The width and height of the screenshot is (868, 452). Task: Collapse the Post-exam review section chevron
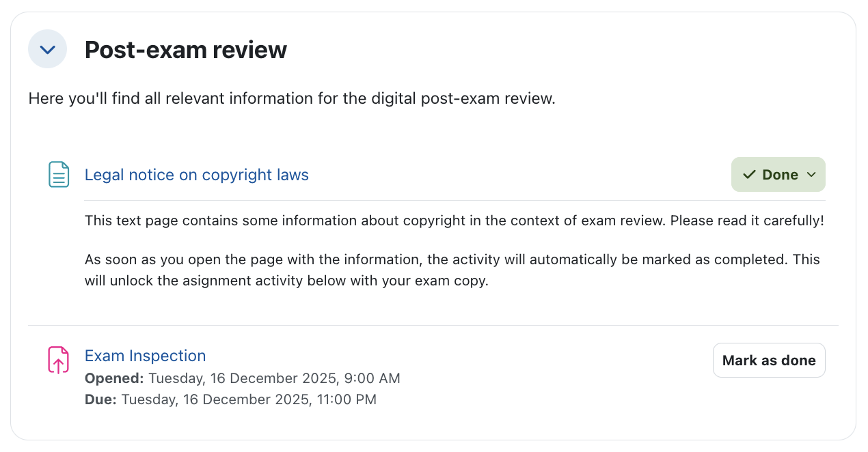tap(47, 49)
